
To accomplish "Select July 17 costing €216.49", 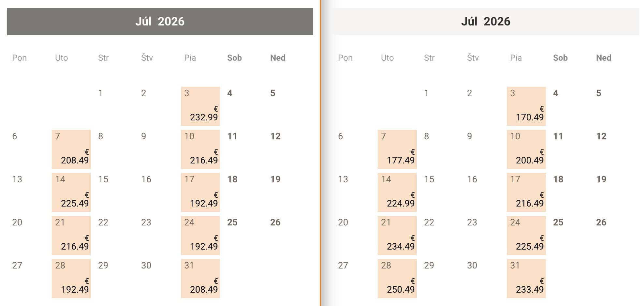I will pos(526,192).
